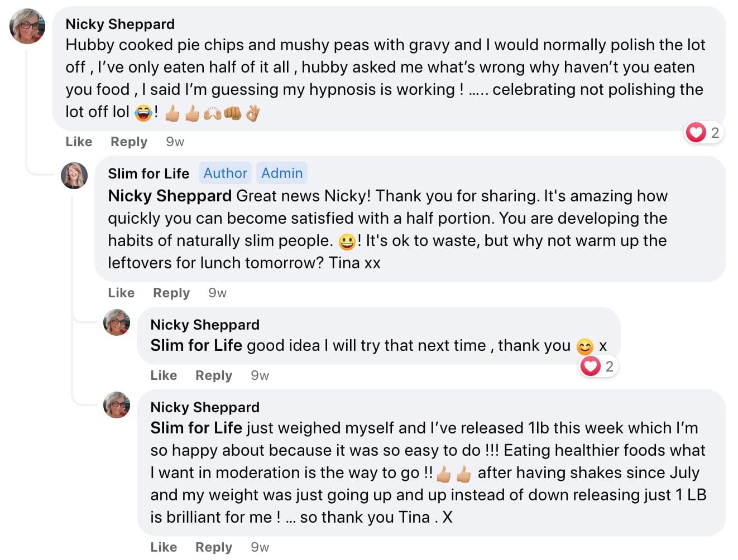Like the 'just weighed myself' comment
Image resolution: width=738 pixels, height=560 pixels.
[x=164, y=547]
